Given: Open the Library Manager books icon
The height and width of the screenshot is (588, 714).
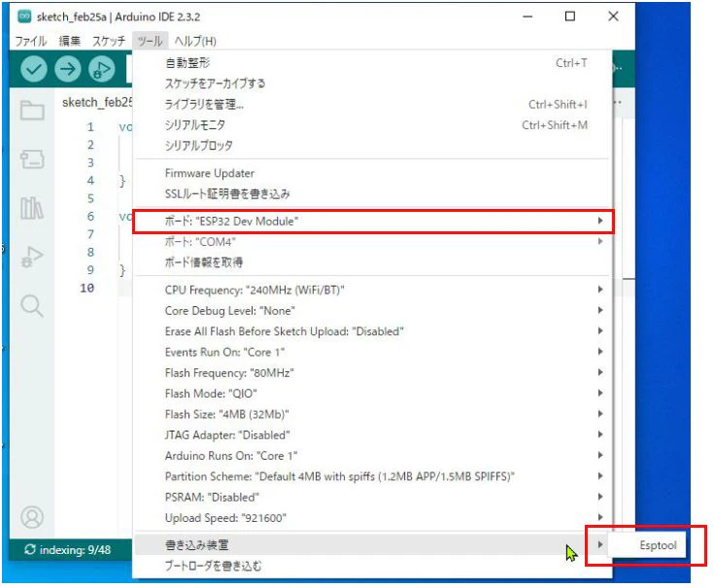Looking at the screenshot, I should (32, 208).
